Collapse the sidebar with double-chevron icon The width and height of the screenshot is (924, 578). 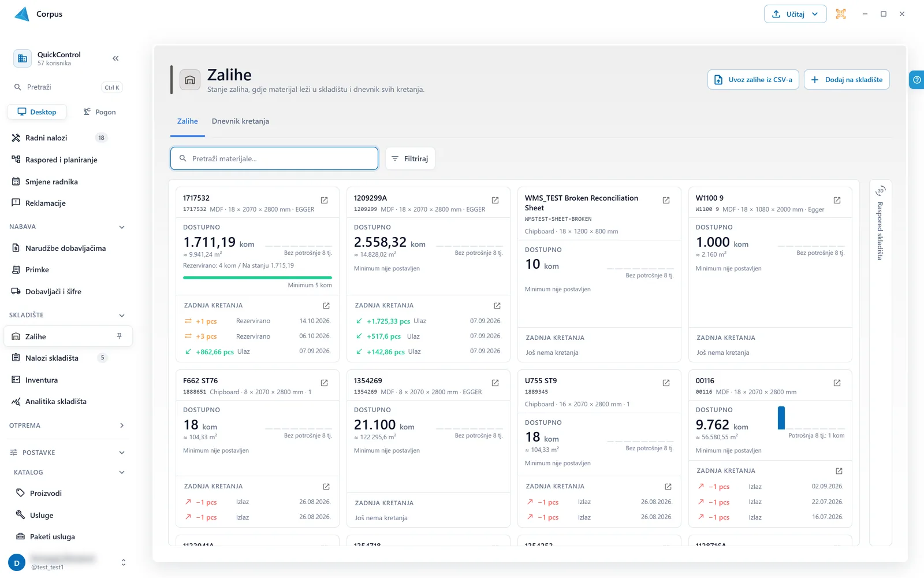115,58
